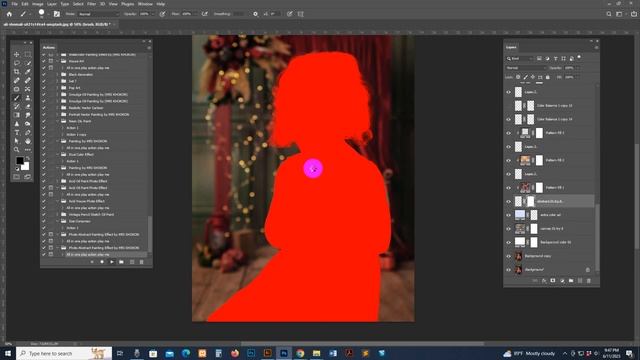Click the search icon at top right
The height and width of the screenshot is (360, 640).
tap(609, 14)
